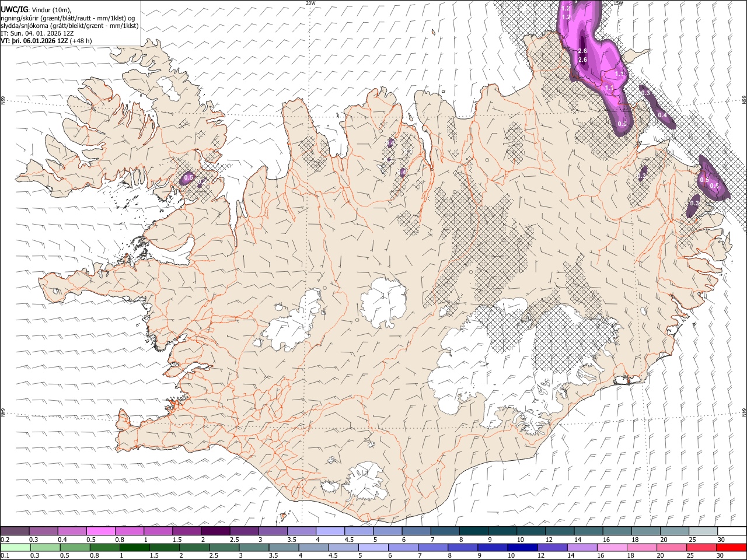
Task: Pick the upper legend swatch between 1.5 and 2
Action: (187, 531)
